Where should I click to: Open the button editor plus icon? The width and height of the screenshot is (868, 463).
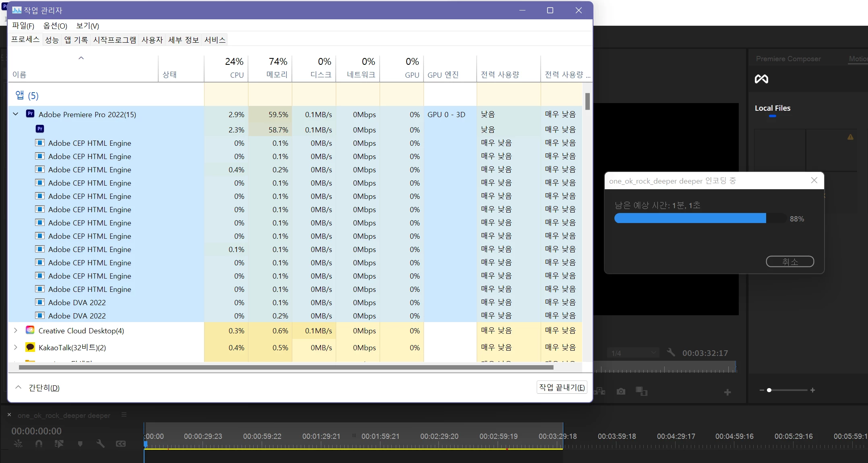[x=727, y=392]
